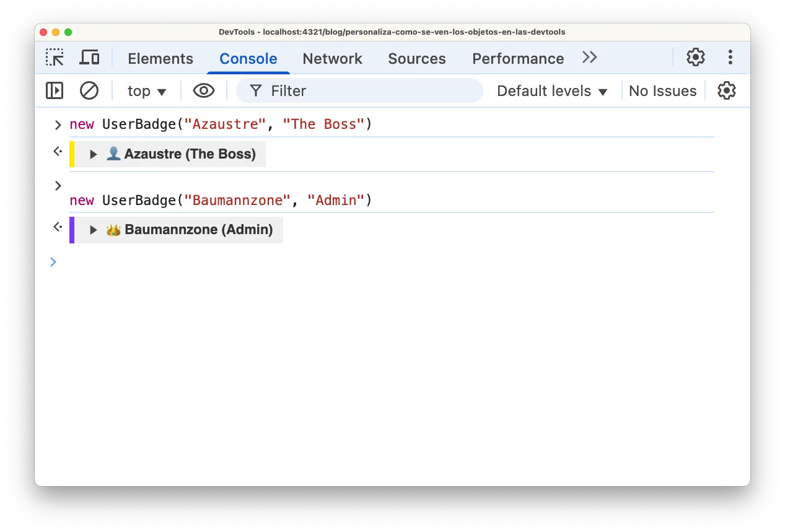
Task: Select the Console tab
Action: click(x=248, y=59)
